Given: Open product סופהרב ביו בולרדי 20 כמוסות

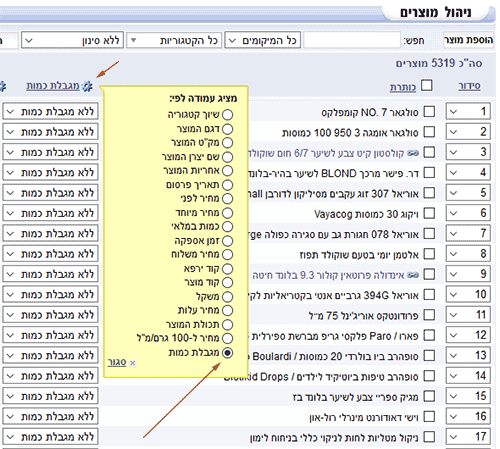Looking at the screenshot, I should (333, 356).
